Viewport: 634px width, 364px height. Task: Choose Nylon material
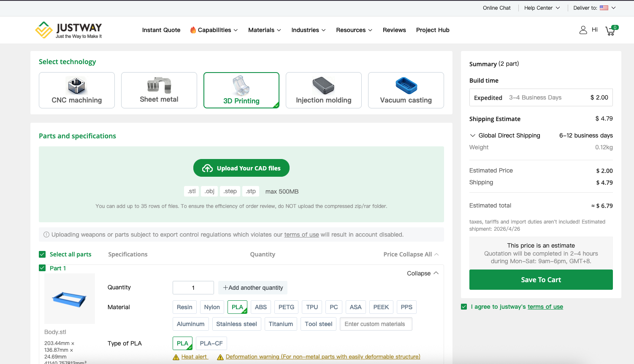click(x=212, y=307)
